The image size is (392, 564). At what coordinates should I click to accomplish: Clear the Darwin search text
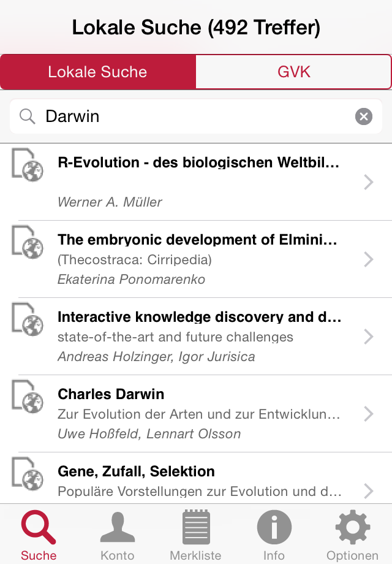pyautogui.click(x=364, y=116)
